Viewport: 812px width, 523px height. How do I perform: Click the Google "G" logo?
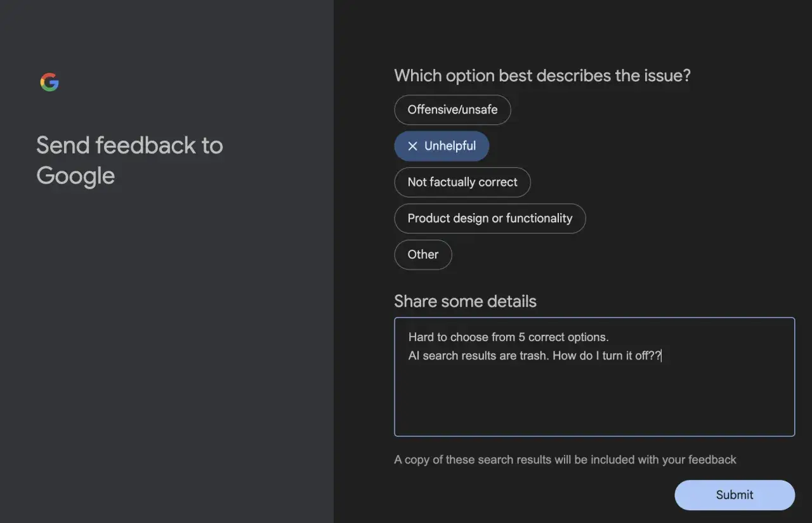[x=49, y=82]
